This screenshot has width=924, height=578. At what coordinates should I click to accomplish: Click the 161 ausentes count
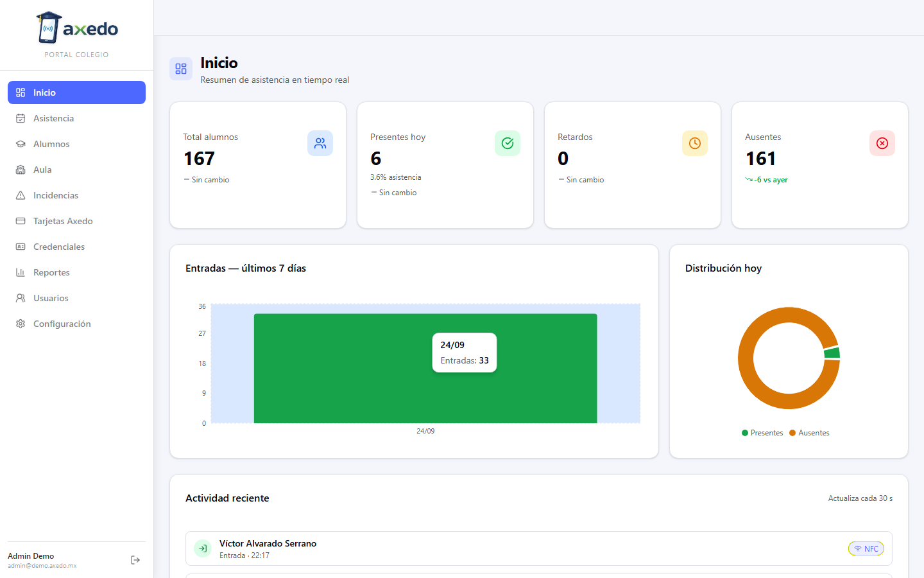[761, 159]
